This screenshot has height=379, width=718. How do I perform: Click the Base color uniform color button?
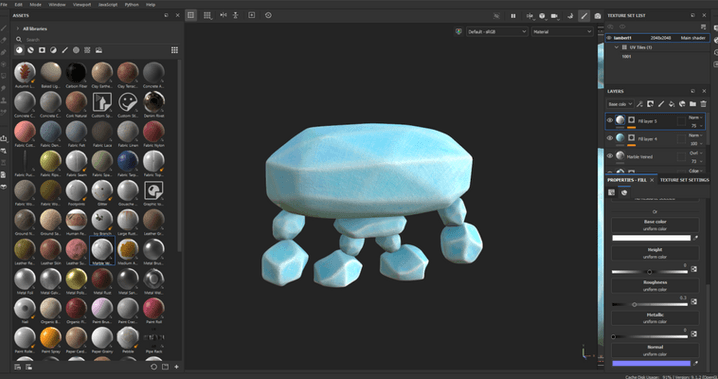[655, 225]
